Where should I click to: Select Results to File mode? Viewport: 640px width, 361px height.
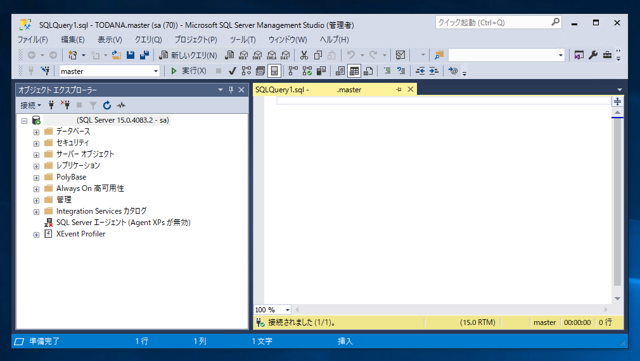pos(368,71)
